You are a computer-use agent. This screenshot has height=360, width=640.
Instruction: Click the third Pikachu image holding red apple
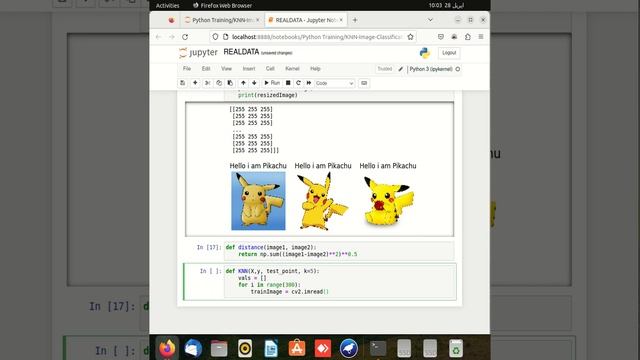388,201
